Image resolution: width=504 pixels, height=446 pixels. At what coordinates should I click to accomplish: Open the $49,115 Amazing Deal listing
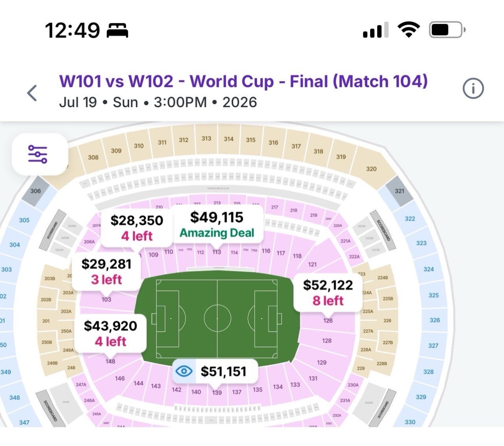(x=216, y=225)
